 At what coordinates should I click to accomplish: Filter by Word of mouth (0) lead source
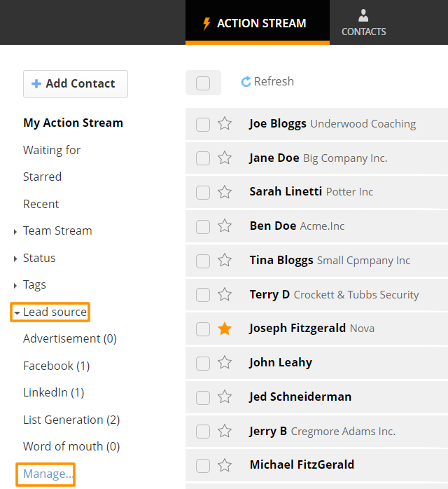point(71,446)
